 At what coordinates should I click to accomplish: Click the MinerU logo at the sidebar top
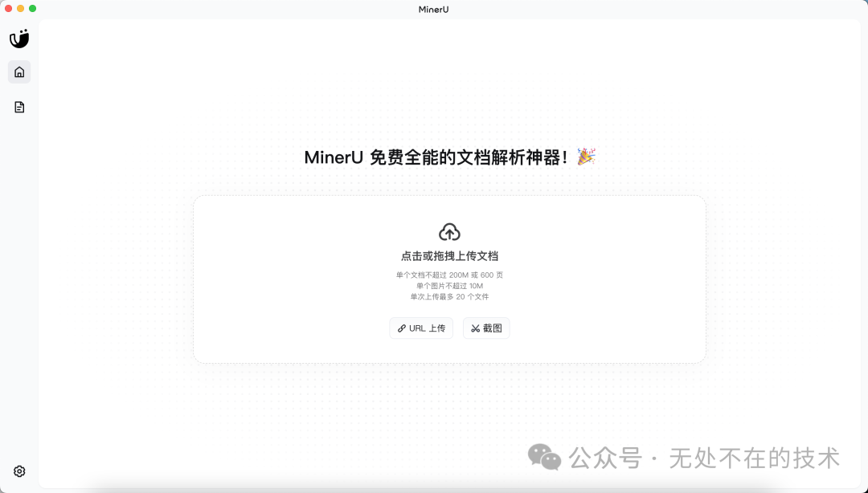(18, 38)
